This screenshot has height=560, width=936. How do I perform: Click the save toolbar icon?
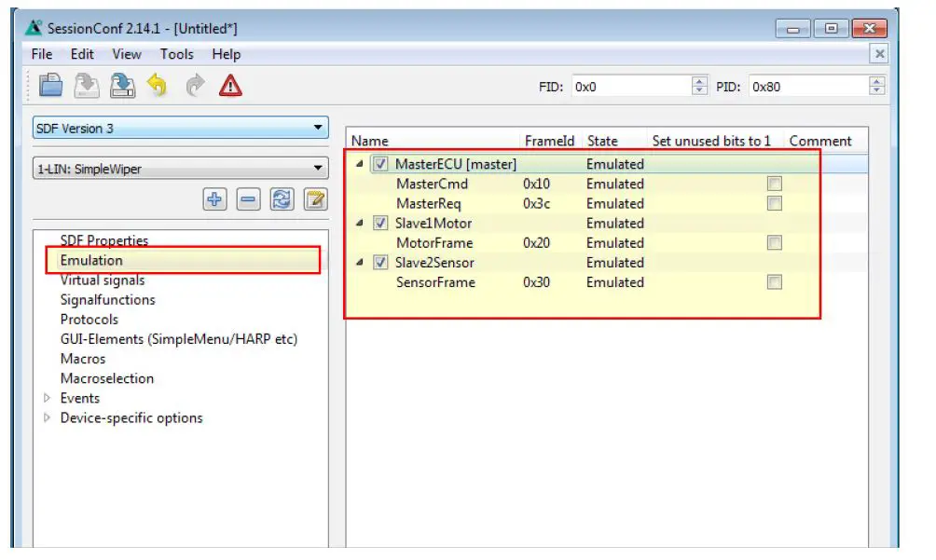pos(87,86)
